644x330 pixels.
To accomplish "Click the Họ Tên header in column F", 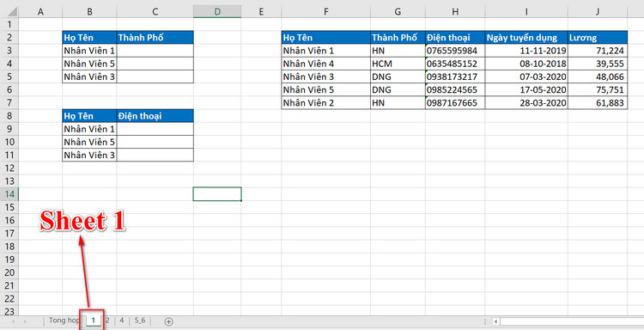I will 325,38.
